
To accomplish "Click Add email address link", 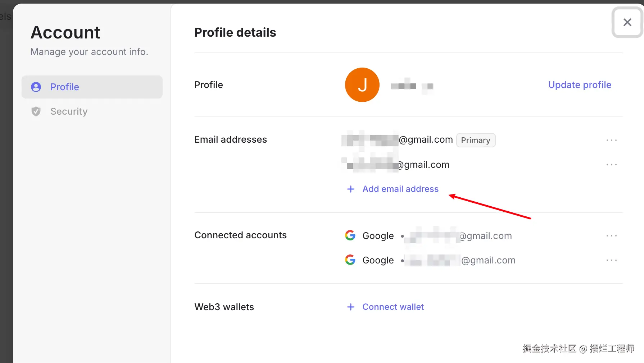I will tap(400, 189).
